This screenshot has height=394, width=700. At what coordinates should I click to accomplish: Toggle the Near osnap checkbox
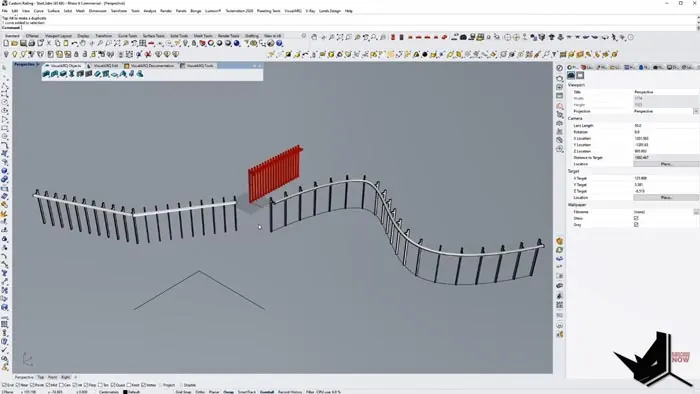[x=18, y=385]
